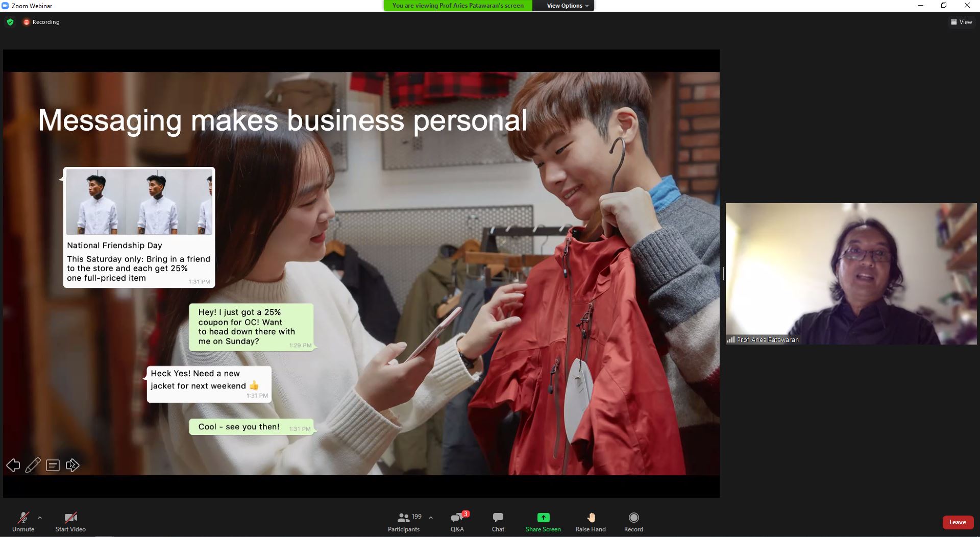Click Prof Aries Patawaran's video thumbnail

tap(851, 274)
